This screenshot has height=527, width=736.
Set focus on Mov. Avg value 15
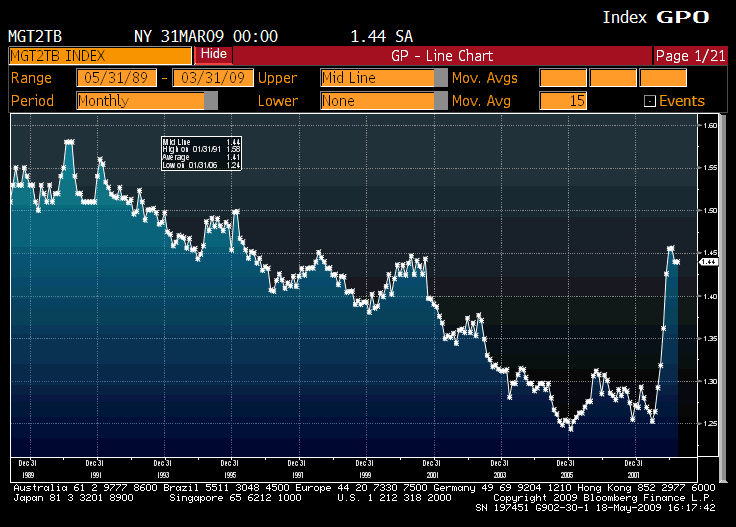[562, 101]
